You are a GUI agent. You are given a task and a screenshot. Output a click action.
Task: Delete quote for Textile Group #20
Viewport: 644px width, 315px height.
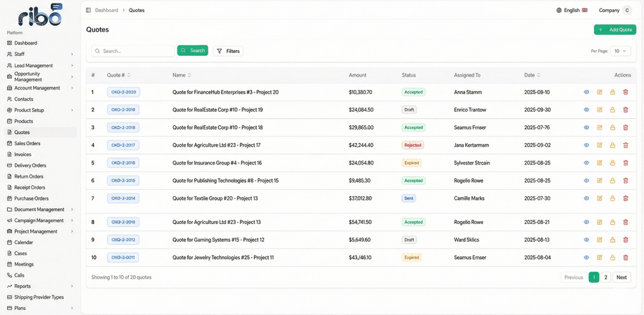click(x=625, y=198)
